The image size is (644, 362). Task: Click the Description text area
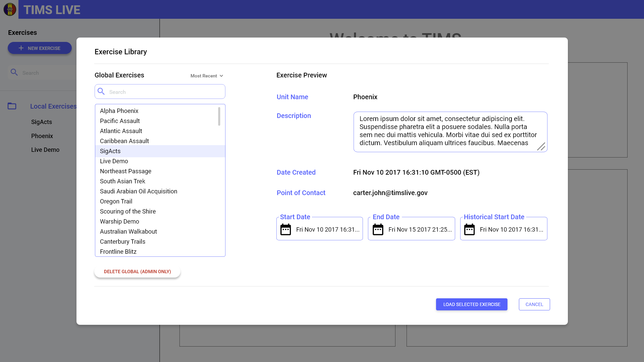[x=450, y=132]
